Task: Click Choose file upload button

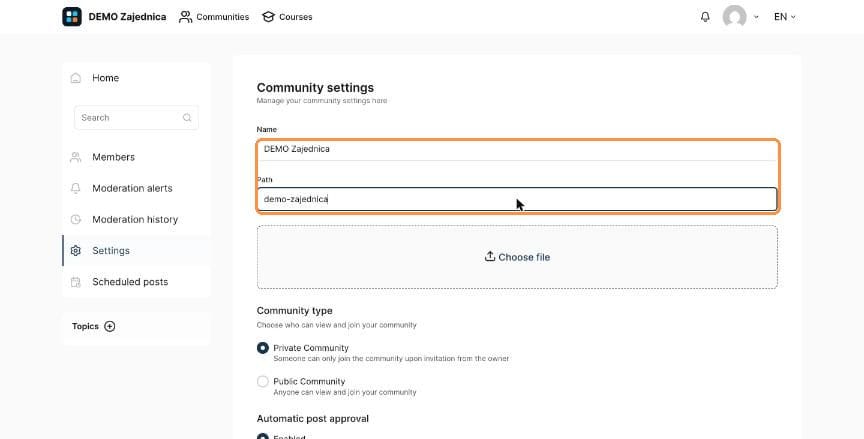Action: click(517, 257)
